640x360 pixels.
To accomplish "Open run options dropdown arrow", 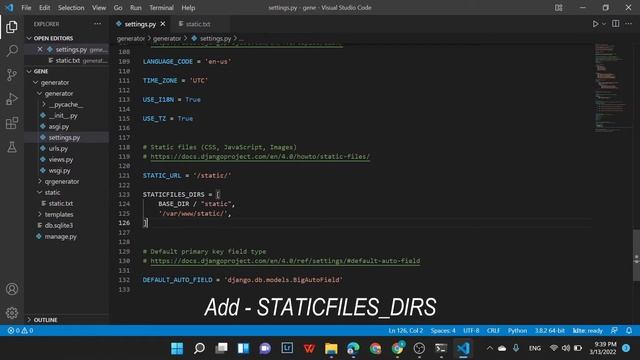I will (x=604, y=24).
